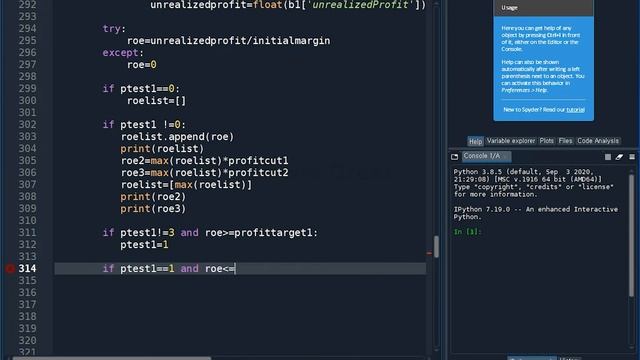Click the console vertical scrollbar

[x=631, y=235]
